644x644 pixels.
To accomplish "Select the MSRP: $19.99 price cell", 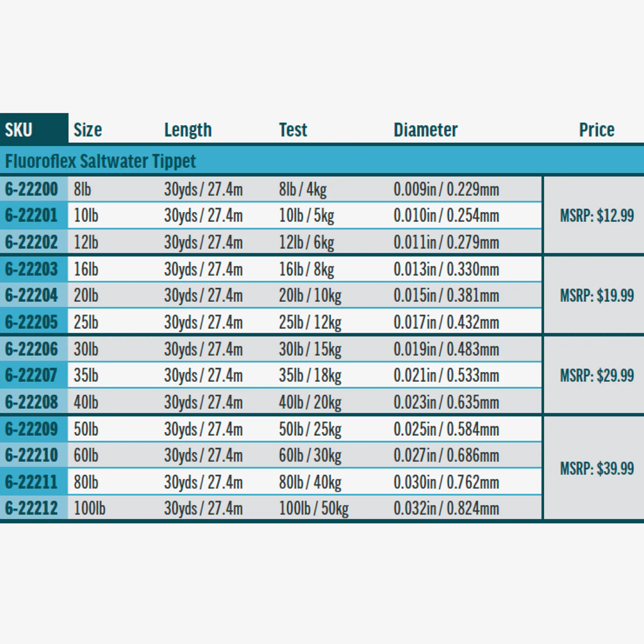I will click(596, 296).
